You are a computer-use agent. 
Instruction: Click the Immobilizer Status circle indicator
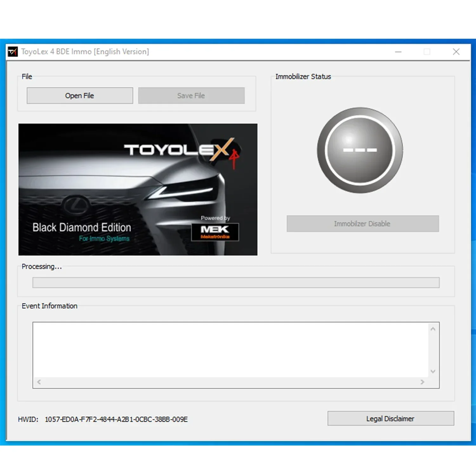[x=360, y=149]
